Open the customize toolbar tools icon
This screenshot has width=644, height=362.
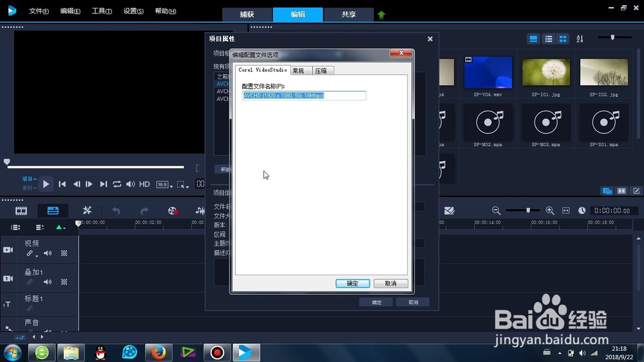pos(87,211)
